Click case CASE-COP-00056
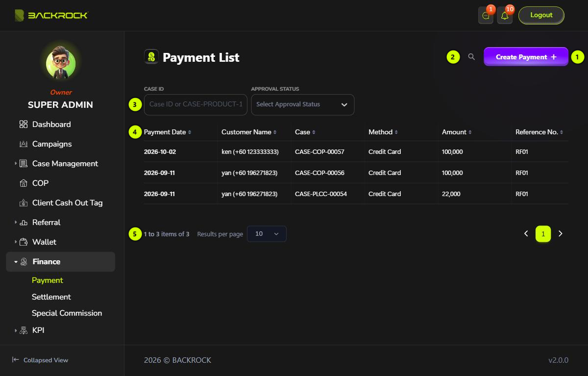The width and height of the screenshot is (588, 376). pyautogui.click(x=319, y=173)
